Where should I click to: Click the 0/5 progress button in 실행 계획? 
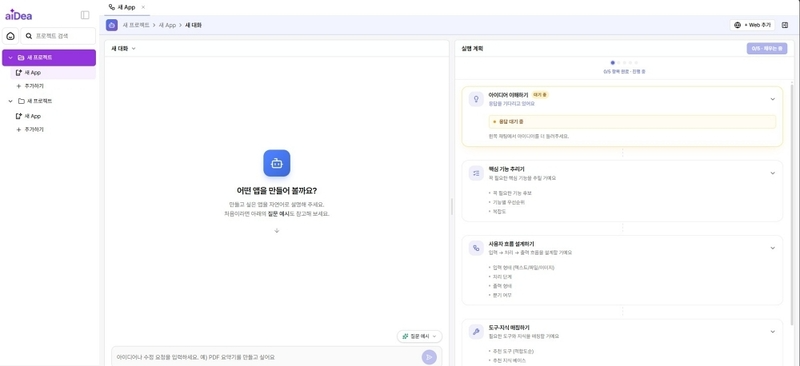[x=767, y=48]
